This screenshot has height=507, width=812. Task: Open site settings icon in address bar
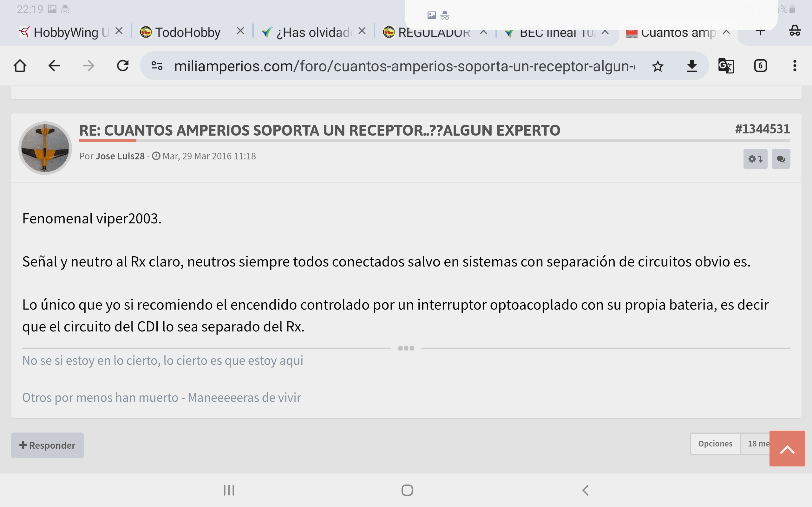[157, 66]
